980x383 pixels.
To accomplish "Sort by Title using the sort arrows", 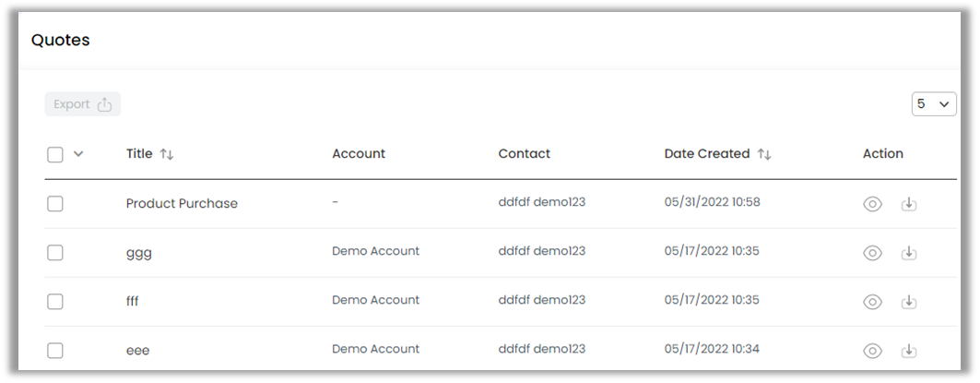I will click(x=167, y=155).
